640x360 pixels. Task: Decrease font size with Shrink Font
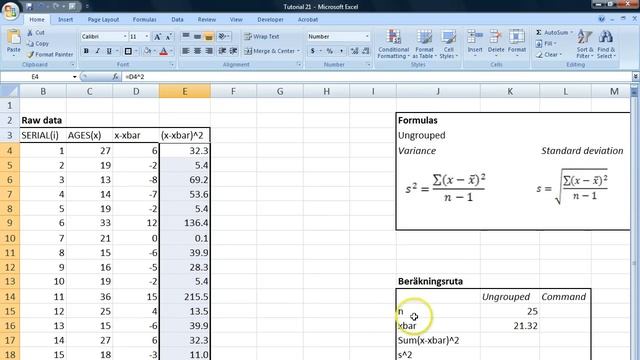[x=169, y=37]
